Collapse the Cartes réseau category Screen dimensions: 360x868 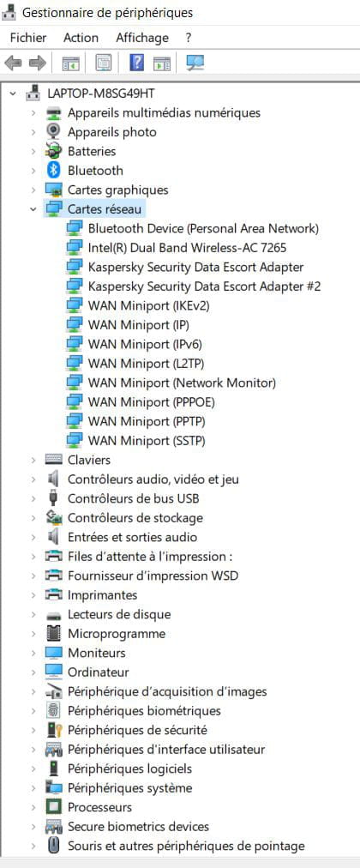click(x=33, y=209)
